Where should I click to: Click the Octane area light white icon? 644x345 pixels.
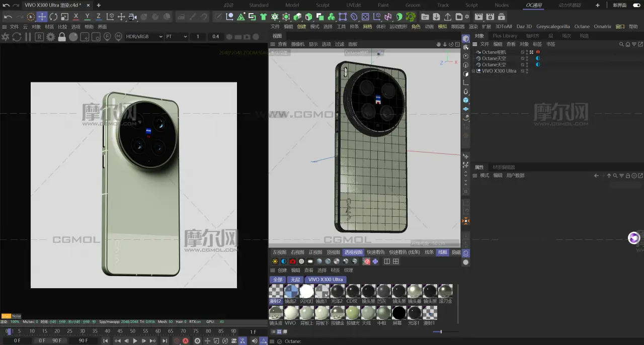[310, 262]
